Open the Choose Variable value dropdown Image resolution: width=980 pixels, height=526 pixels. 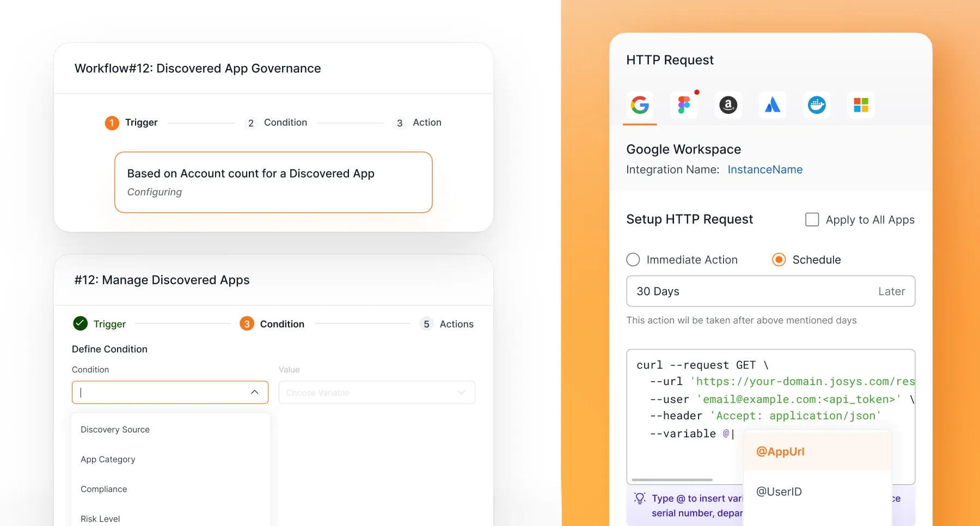point(377,393)
